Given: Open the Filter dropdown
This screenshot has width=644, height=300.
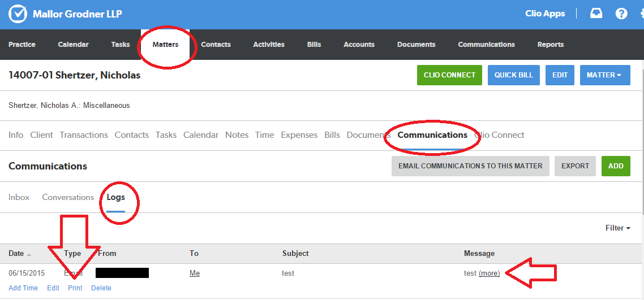Looking at the screenshot, I should tap(618, 228).
